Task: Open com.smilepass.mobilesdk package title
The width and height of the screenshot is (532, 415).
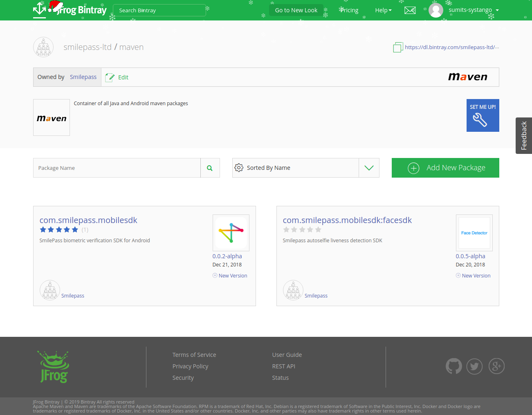Action: click(x=88, y=220)
